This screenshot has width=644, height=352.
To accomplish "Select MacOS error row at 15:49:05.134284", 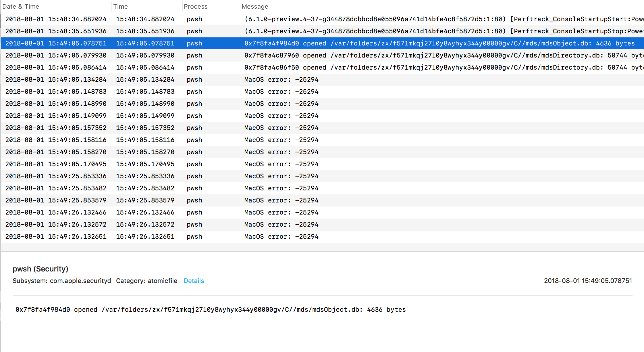I will coord(281,79).
